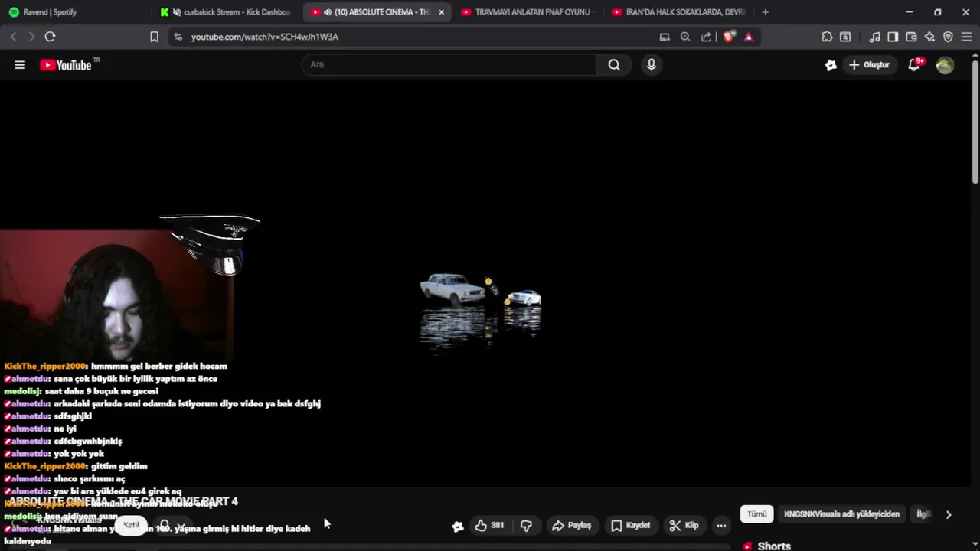980x551 pixels.
Task: Dislike the video
Action: click(526, 526)
